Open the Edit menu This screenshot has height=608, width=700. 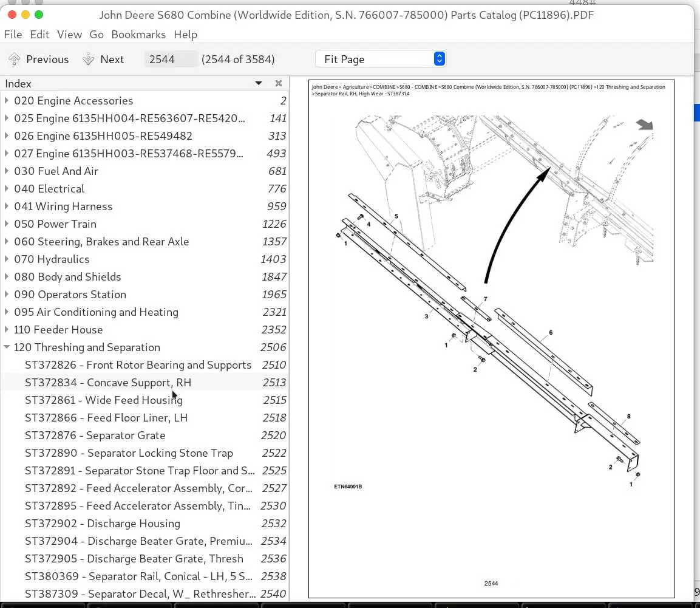click(x=39, y=35)
